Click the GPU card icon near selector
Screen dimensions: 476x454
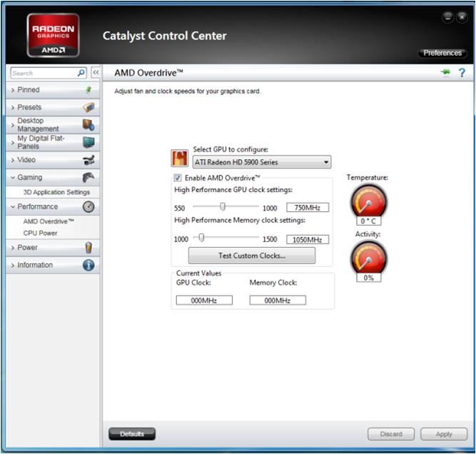tap(180, 158)
